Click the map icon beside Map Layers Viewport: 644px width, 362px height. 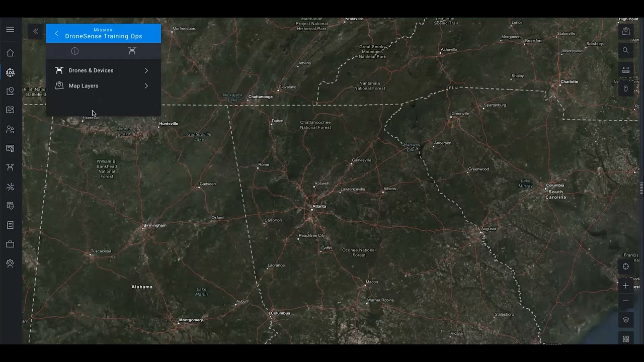(x=59, y=85)
